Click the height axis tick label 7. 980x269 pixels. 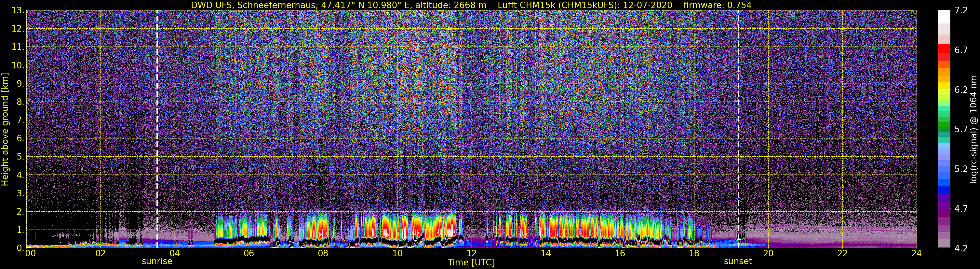(x=20, y=120)
